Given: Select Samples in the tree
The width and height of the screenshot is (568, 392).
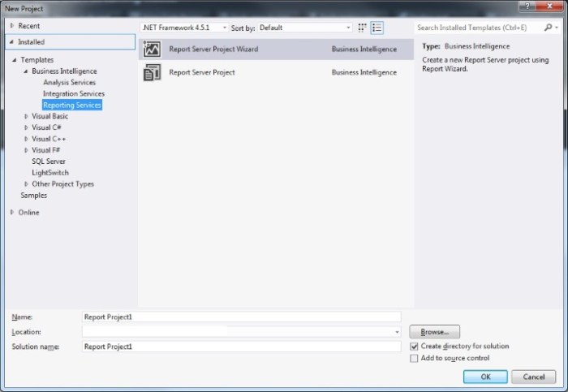Looking at the screenshot, I should 34,196.
